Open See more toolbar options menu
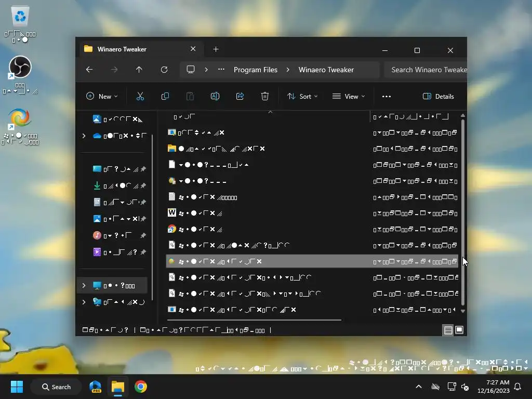532x399 pixels. (x=387, y=96)
